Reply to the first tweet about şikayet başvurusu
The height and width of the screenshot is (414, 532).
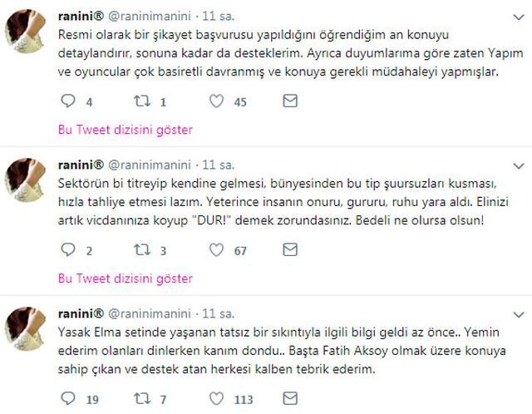coord(70,101)
